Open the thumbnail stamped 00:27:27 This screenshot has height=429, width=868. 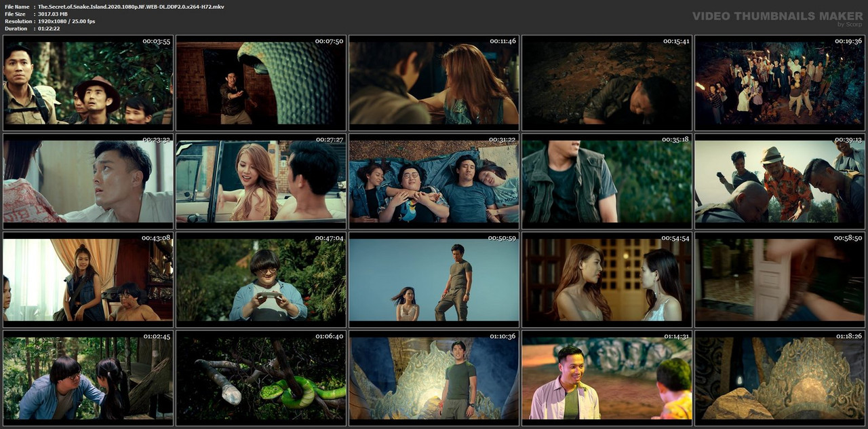pos(261,181)
